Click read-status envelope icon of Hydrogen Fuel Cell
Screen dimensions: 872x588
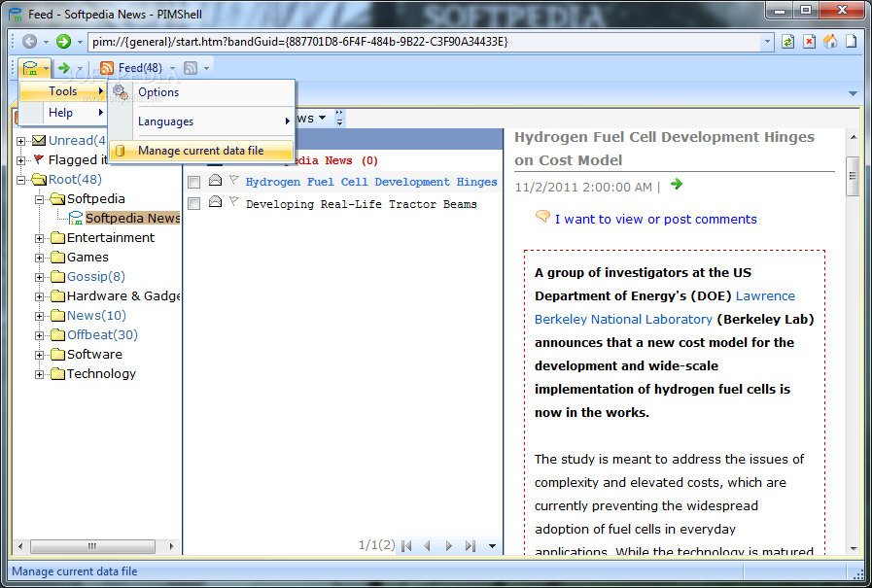point(215,180)
